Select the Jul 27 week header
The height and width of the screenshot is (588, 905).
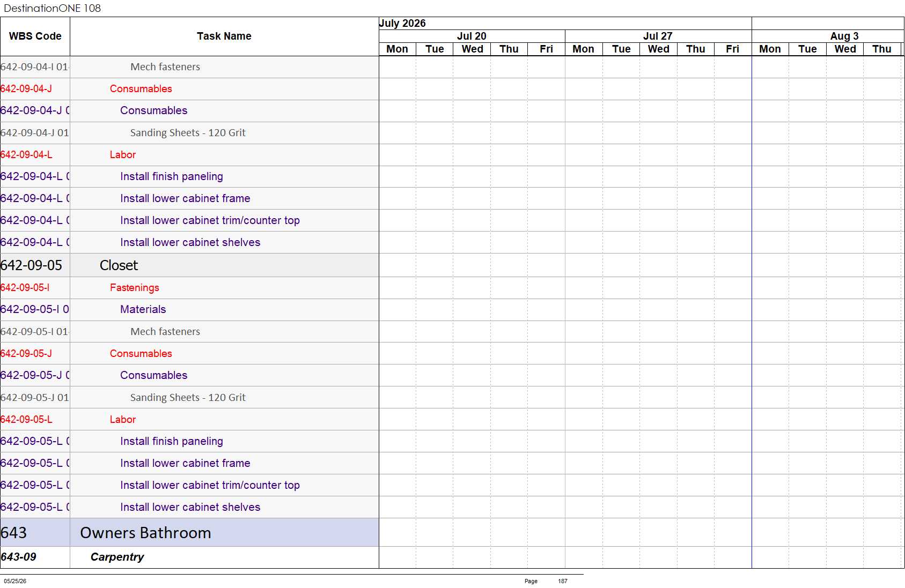658,36
